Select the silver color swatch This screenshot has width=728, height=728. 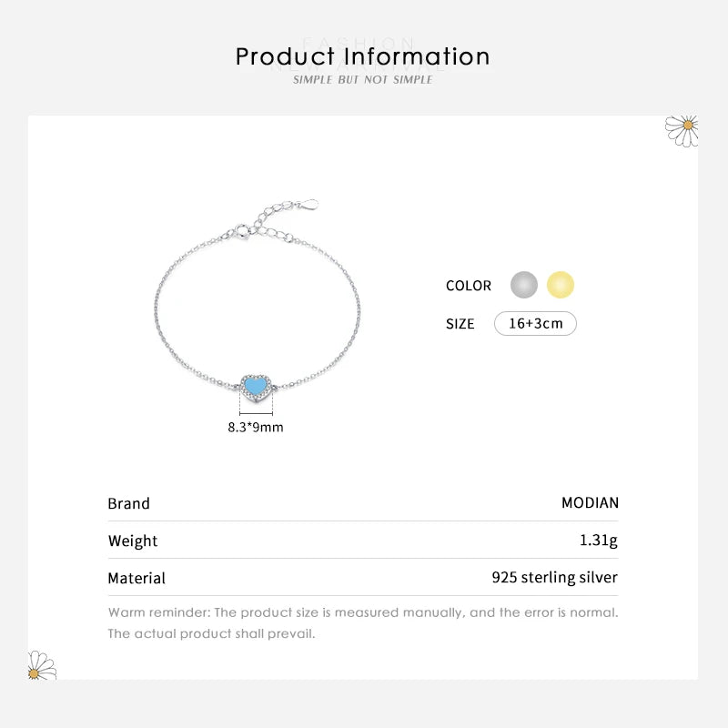(524, 285)
